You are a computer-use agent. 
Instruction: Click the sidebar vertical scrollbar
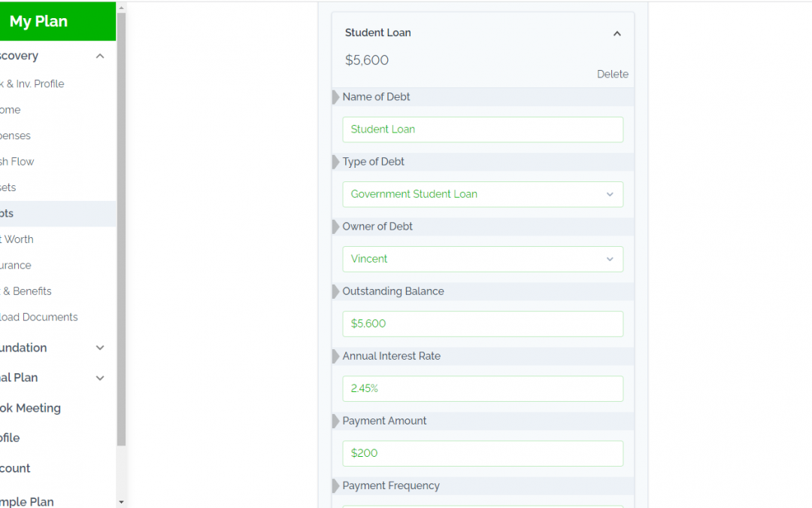121,229
